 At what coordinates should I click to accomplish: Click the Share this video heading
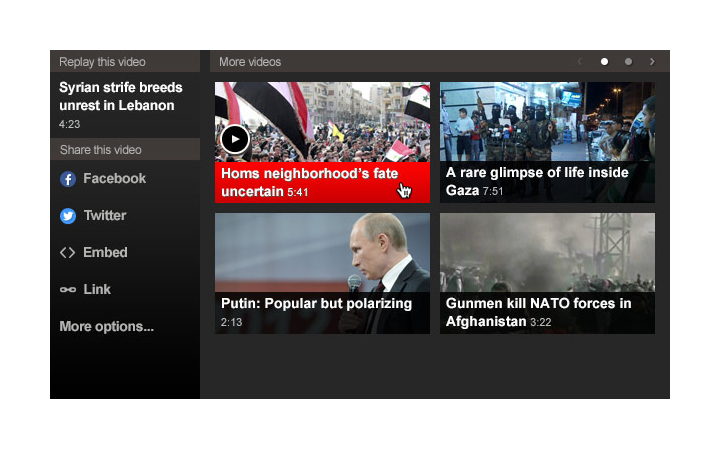click(101, 150)
